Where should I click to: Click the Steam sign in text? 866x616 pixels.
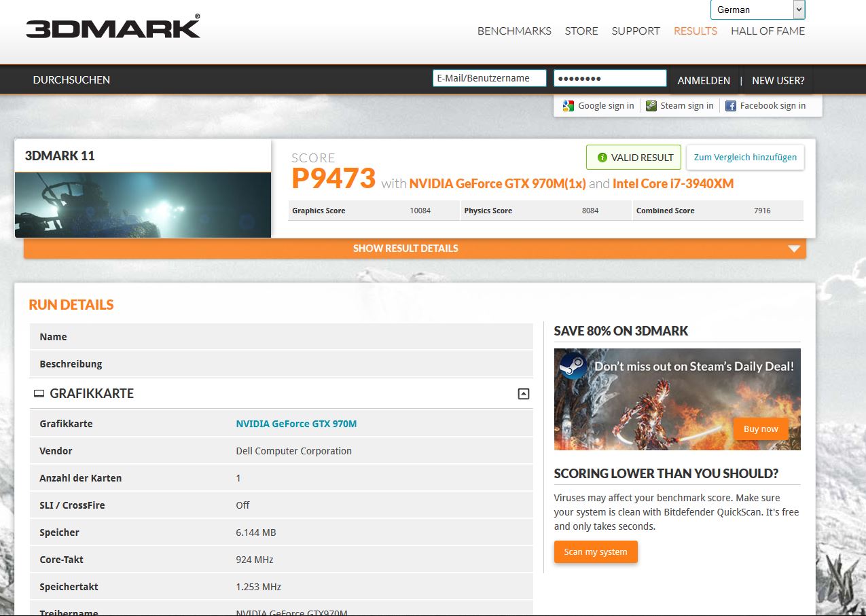[x=687, y=106]
